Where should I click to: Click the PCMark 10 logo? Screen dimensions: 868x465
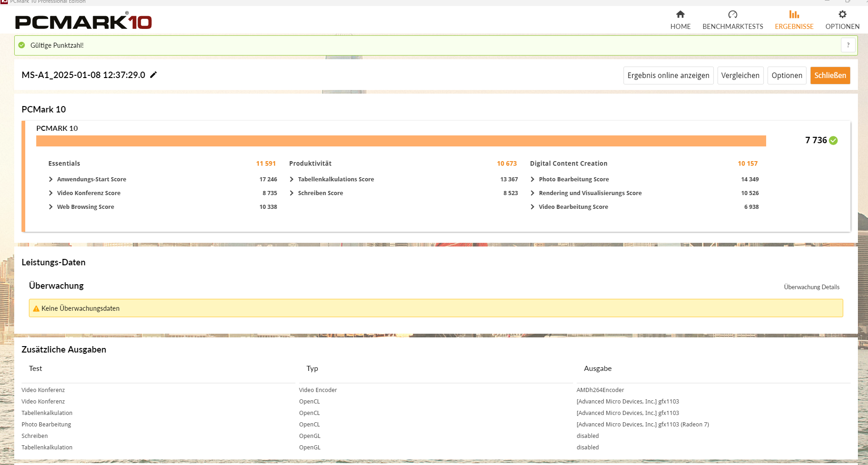point(83,22)
